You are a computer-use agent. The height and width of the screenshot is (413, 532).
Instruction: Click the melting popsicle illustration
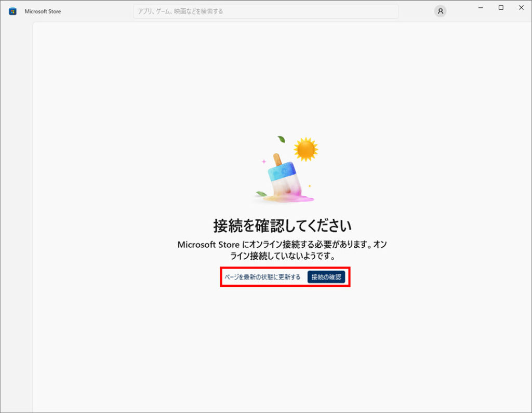pos(282,175)
